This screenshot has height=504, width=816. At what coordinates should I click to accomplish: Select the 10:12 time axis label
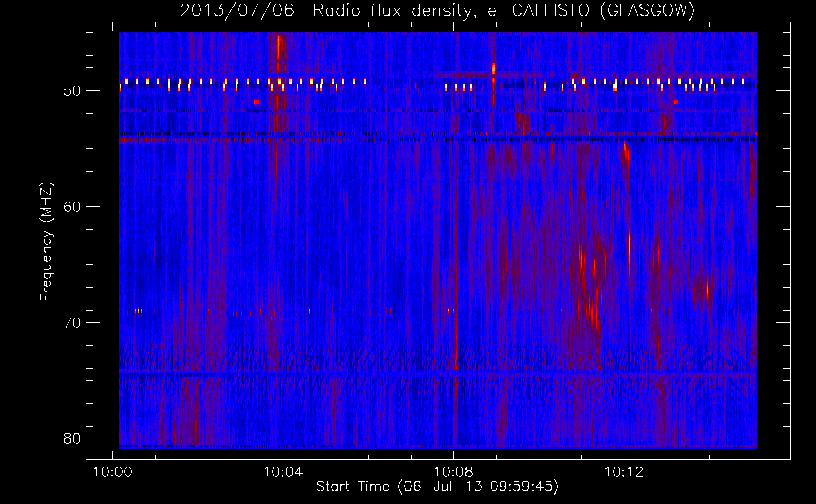[624, 472]
